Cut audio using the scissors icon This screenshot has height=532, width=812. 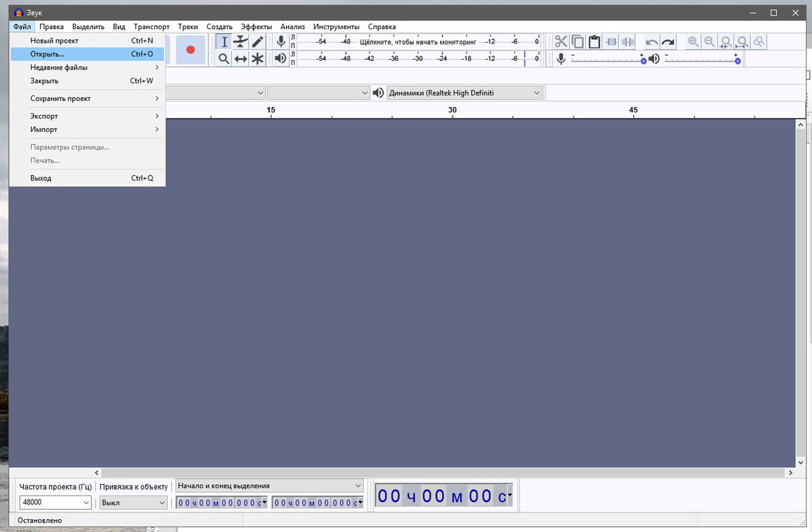tap(561, 41)
